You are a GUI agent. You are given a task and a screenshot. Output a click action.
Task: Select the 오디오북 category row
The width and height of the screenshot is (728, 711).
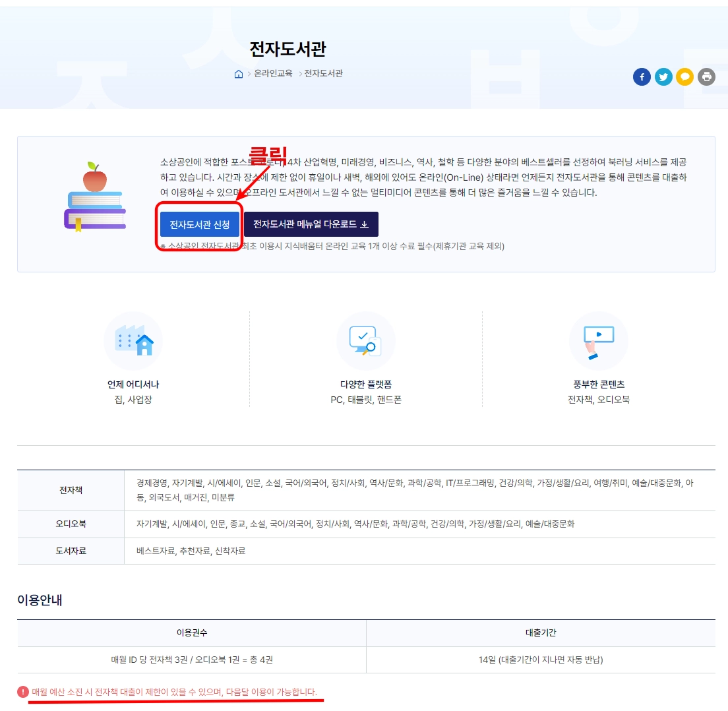pyautogui.click(x=71, y=524)
